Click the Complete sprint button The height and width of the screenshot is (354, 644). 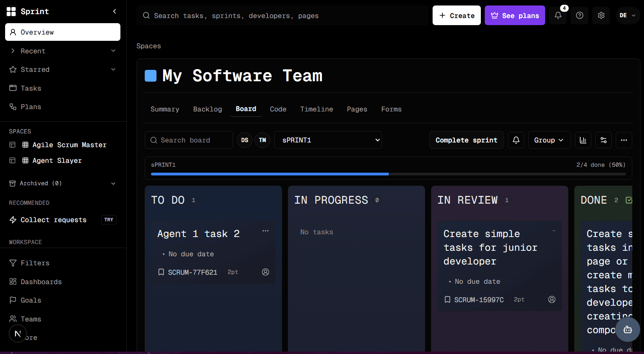click(x=466, y=140)
